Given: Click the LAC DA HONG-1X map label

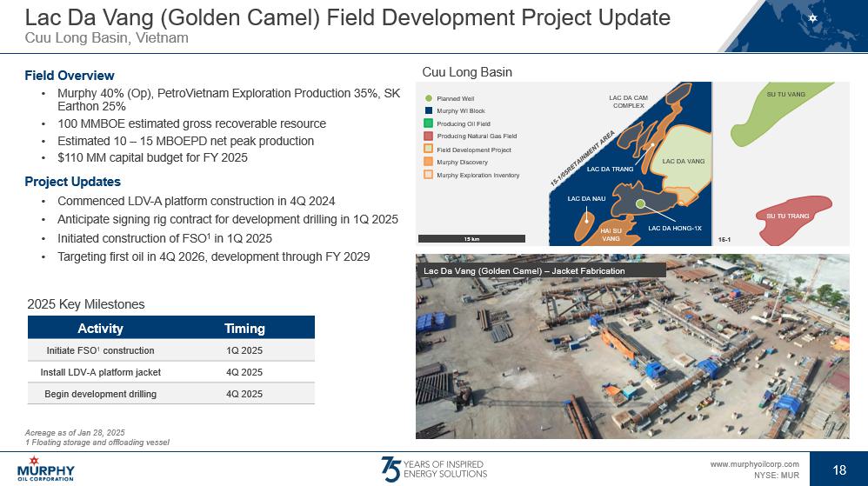Looking at the screenshot, I should [675, 228].
